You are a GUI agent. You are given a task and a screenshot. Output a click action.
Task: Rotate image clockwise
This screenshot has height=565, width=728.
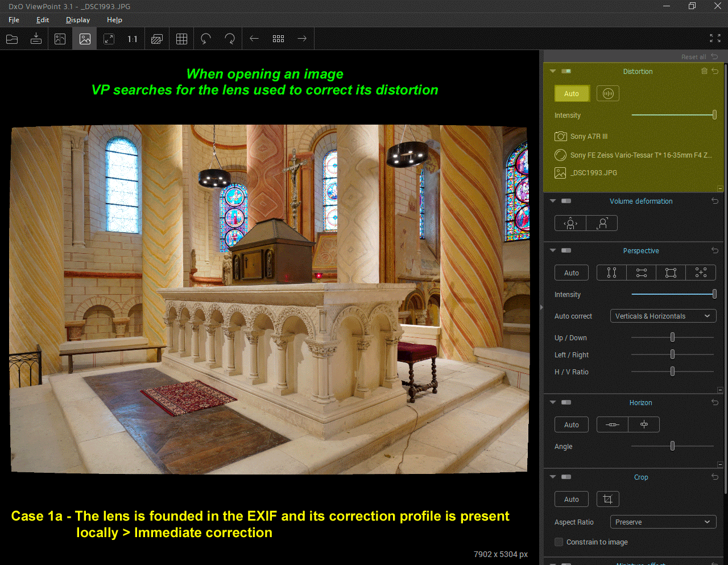click(x=230, y=39)
